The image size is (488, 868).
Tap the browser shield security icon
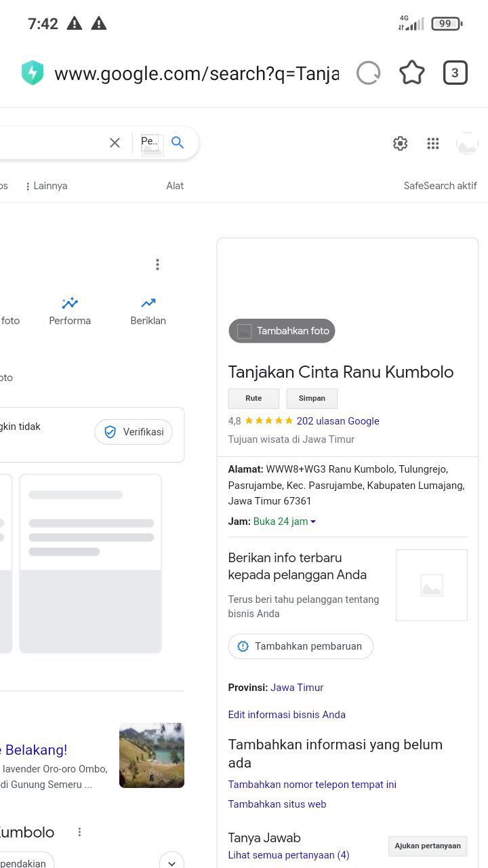(33, 73)
